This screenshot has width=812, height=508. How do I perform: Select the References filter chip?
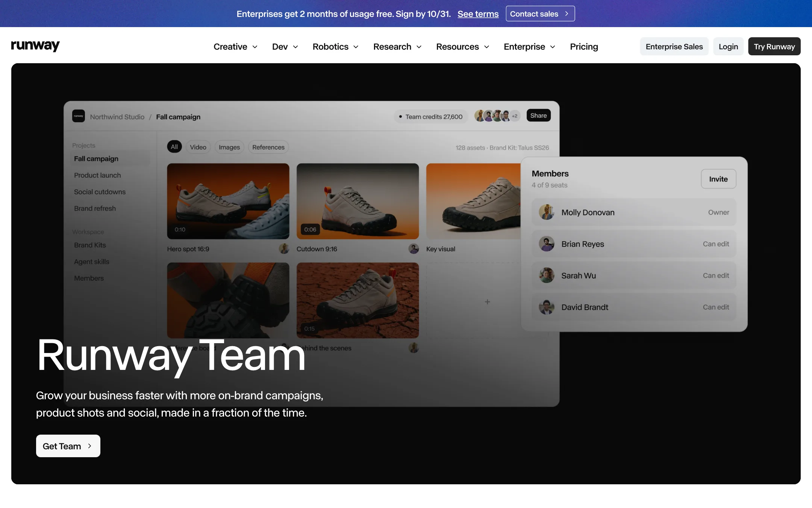click(x=268, y=147)
